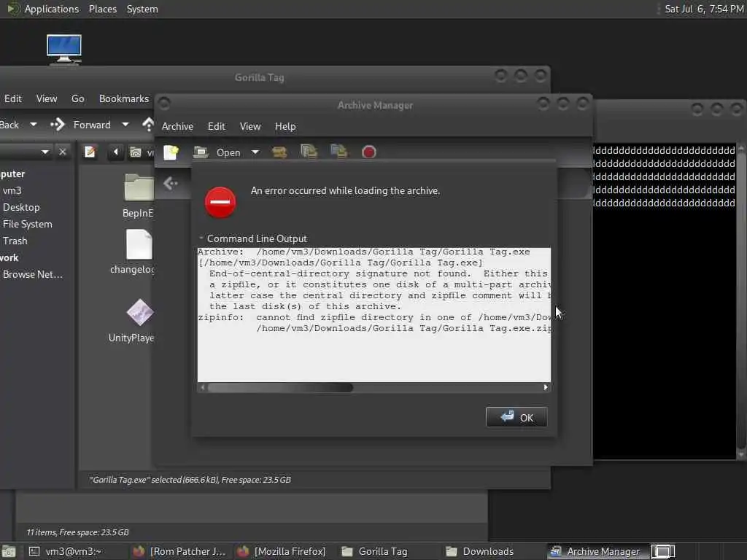747x560 pixels.
Task: Click the red error icon in dialog
Action: (220, 202)
